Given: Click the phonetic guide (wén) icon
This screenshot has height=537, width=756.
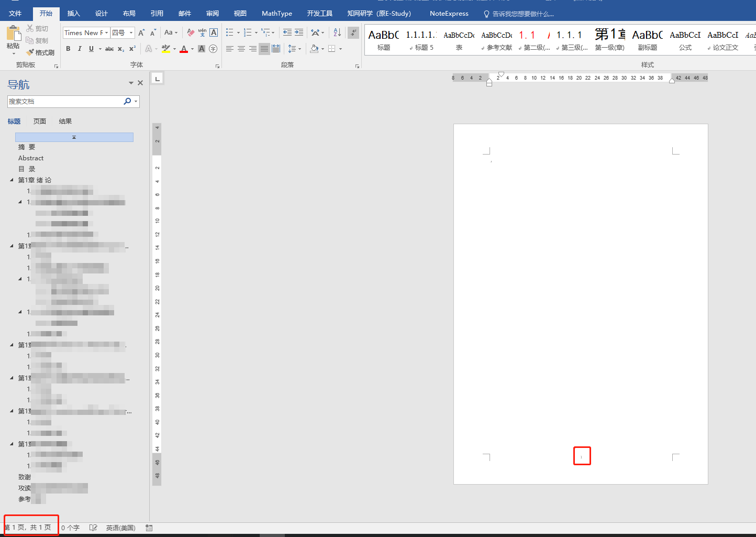Looking at the screenshot, I should tap(202, 32).
